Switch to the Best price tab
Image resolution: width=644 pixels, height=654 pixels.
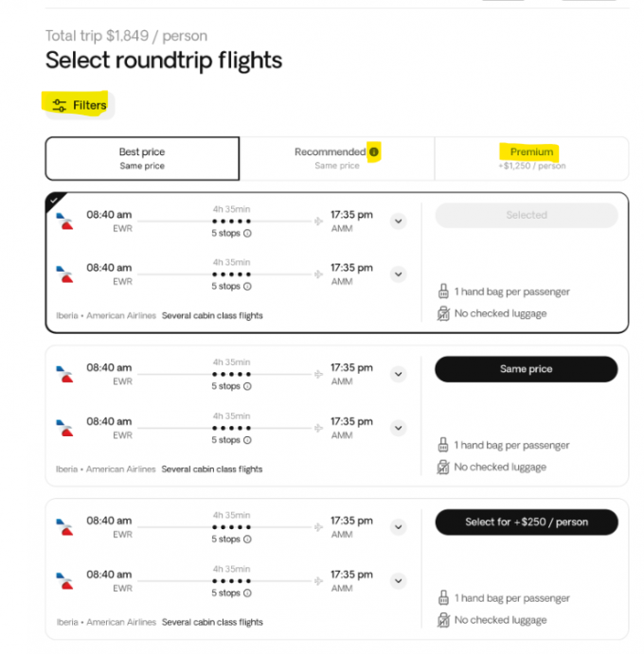click(142, 158)
